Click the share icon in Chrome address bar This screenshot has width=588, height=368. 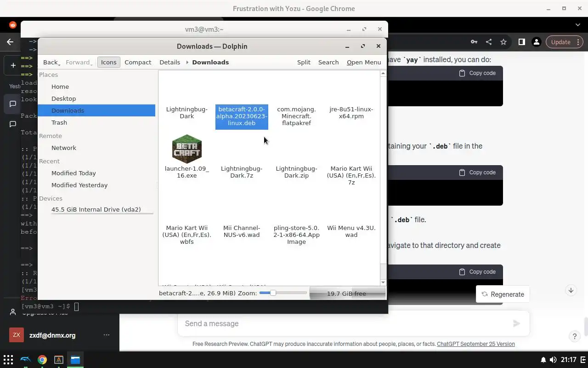point(489,42)
